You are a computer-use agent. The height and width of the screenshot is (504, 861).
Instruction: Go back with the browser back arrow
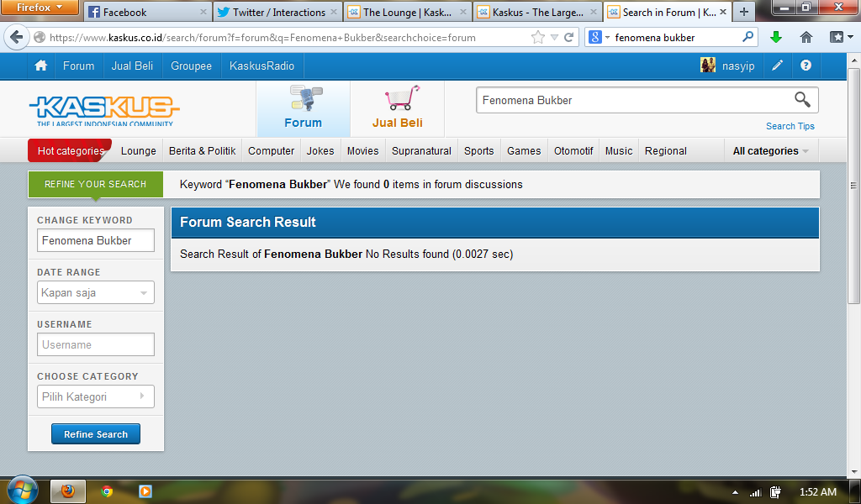click(x=17, y=37)
